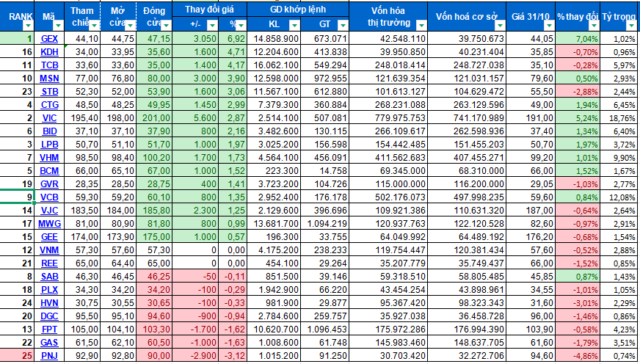Image resolution: width=640 pixels, height=364 pixels.
Task: Select the GD khớp lệnh header cell
Action: tap(298, 9)
